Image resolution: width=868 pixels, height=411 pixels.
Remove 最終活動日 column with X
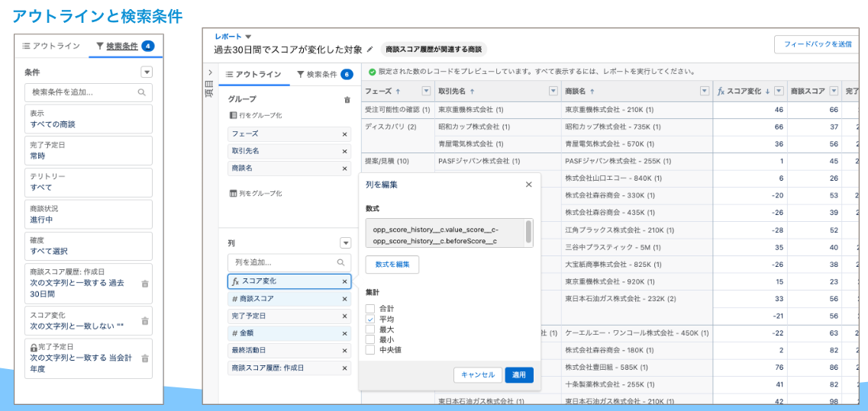[344, 350]
